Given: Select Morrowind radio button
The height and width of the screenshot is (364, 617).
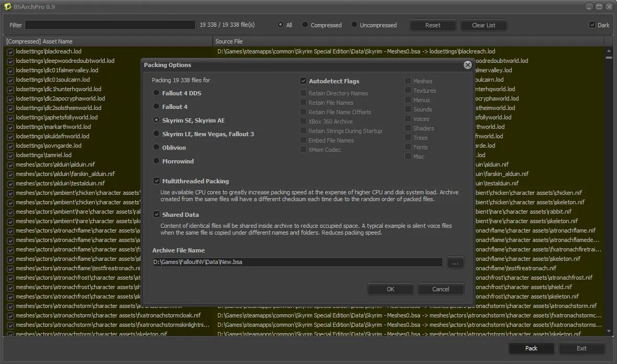Looking at the screenshot, I should click(x=156, y=161).
